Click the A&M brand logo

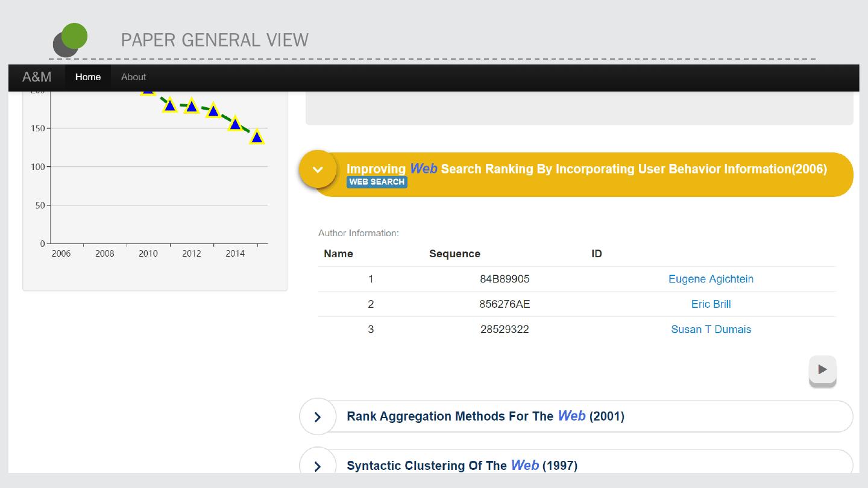[x=37, y=77]
